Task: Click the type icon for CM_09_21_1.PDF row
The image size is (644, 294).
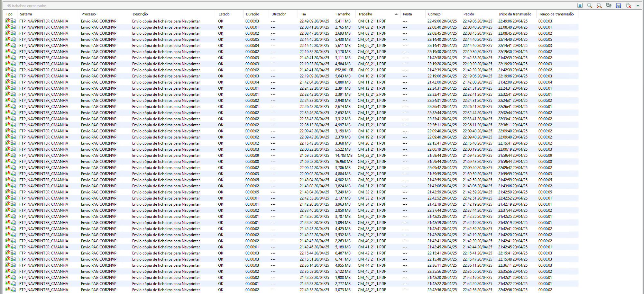Action: pyautogui.click(x=10, y=70)
